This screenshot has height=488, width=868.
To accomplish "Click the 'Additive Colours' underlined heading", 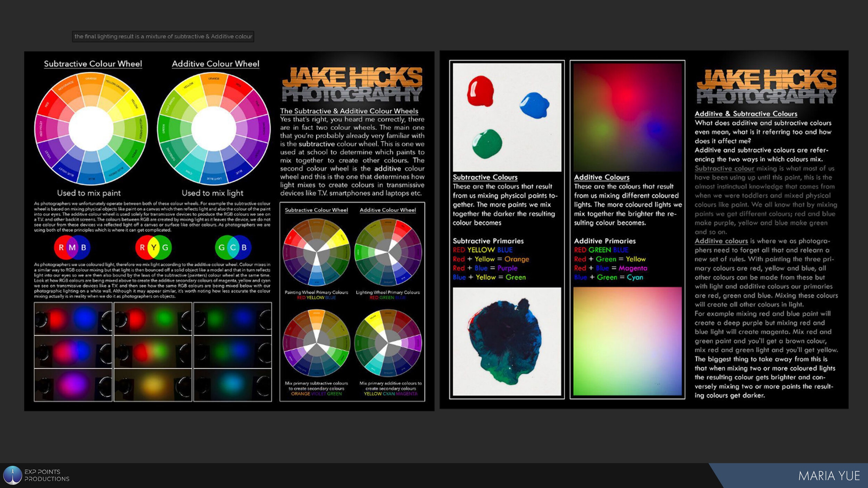I will (x=601, y=177).
